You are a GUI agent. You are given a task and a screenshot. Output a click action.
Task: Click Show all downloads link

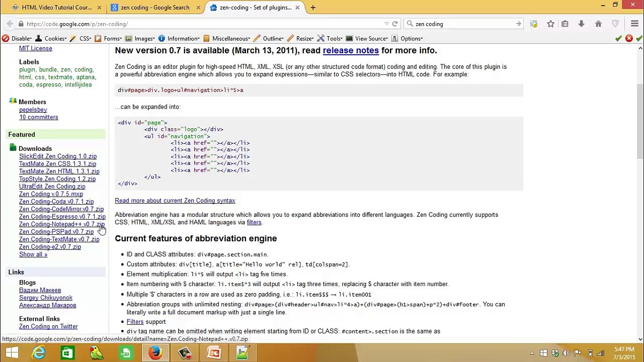33,254
